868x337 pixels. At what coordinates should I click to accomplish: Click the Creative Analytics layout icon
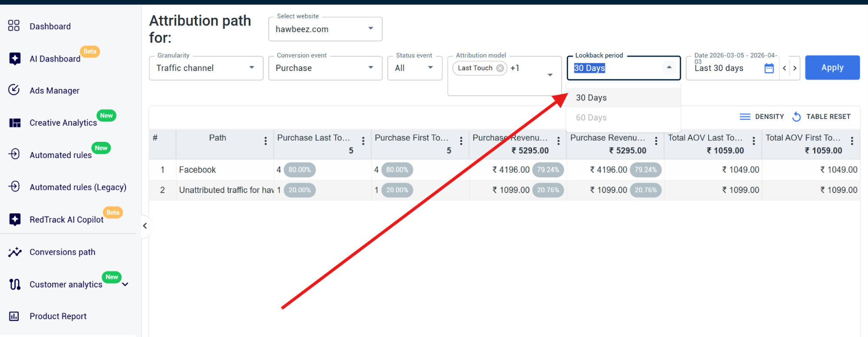pyautogui.click(x=15, y=123)
